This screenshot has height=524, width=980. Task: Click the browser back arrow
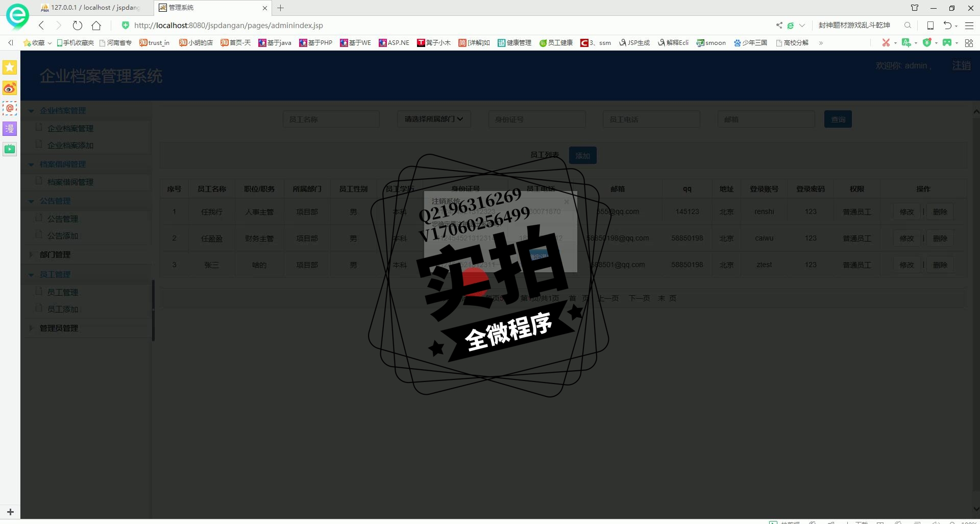pos(41,25)
